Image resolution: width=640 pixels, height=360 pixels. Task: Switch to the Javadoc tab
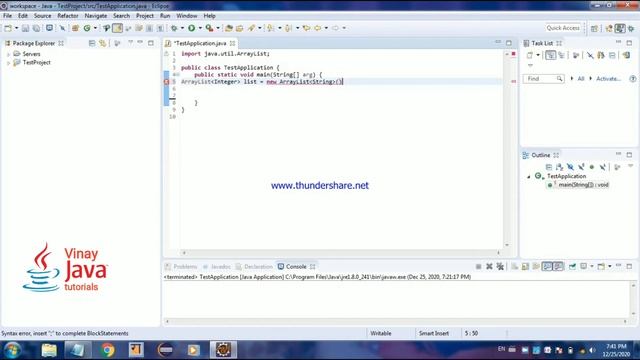pyautogui.click(x=217, y=267)
